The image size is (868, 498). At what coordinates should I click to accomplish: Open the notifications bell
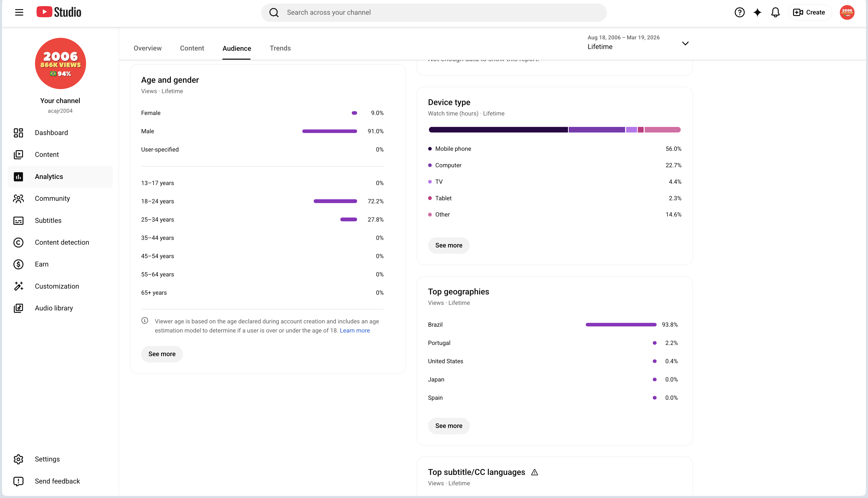click(x=775, y=12)
